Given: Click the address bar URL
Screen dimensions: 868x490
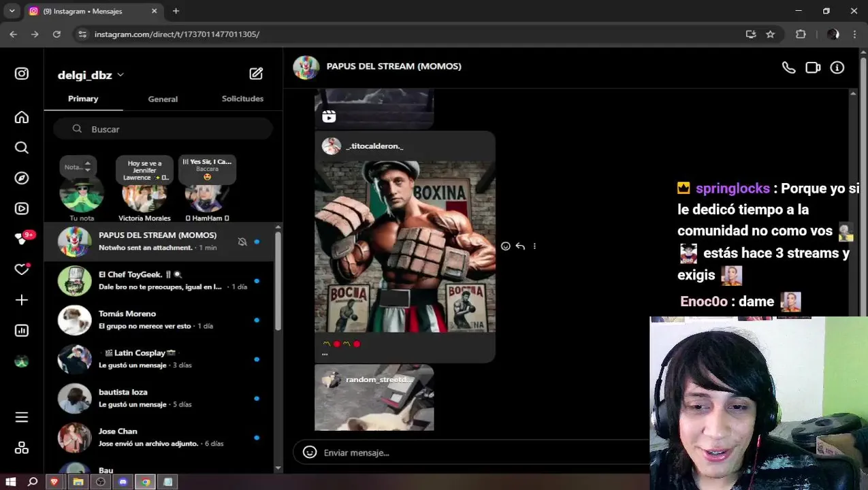Looking at the screenshot, I should pos(176,34).
